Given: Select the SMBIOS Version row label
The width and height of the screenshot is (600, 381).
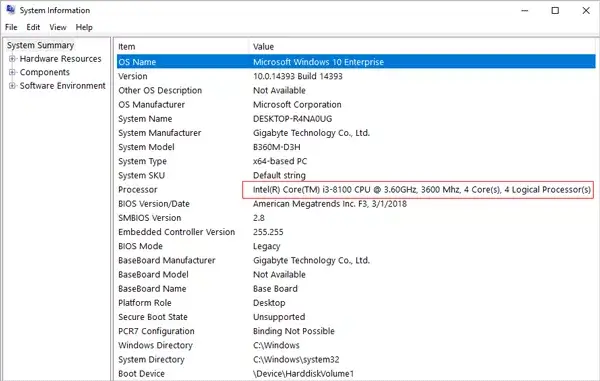Looking at the screenshot, I should (150, 218).
